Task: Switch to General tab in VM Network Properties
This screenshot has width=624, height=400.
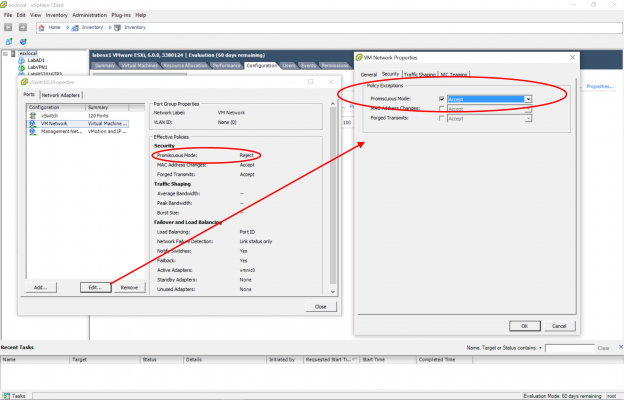Action: click(369, 74)
